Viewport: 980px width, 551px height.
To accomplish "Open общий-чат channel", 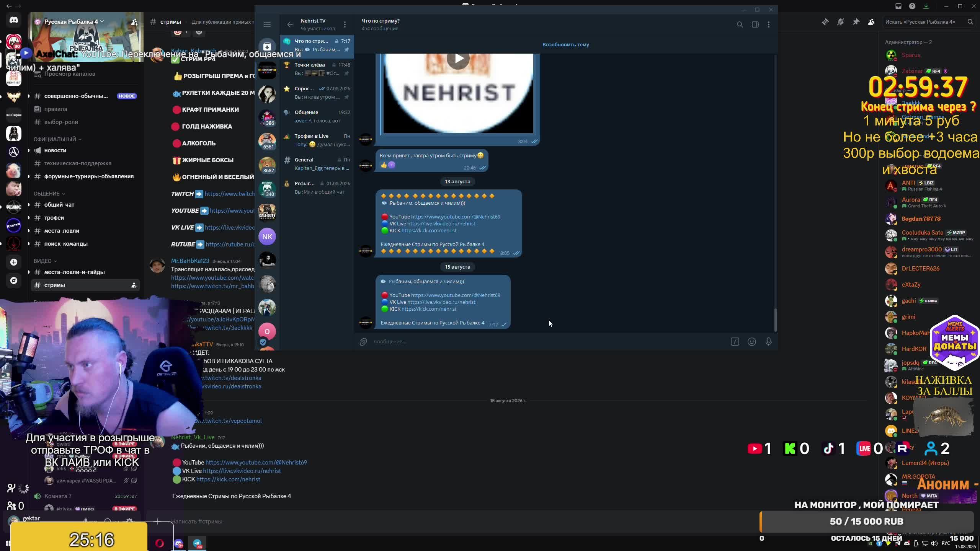I will [85, 205].
